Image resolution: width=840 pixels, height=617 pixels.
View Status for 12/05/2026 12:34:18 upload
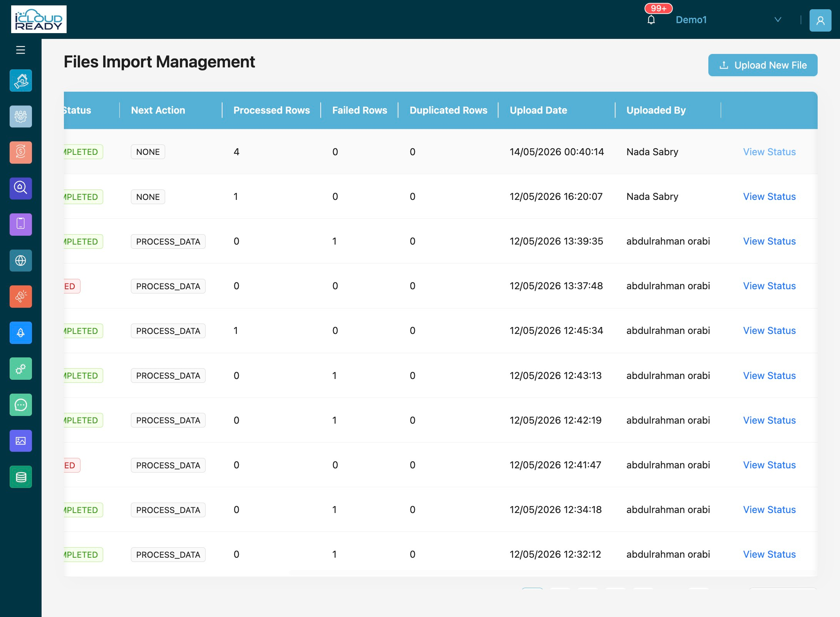coord(769,510)
